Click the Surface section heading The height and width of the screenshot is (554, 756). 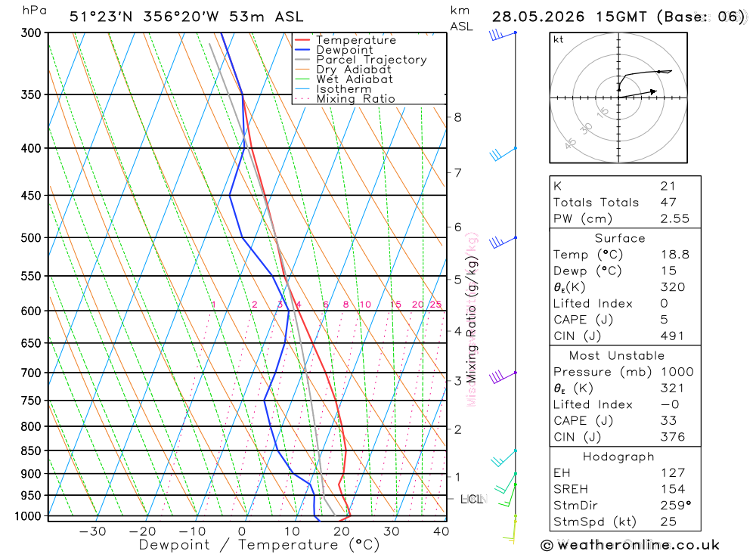pyautogui.click(x=620, y=238)
